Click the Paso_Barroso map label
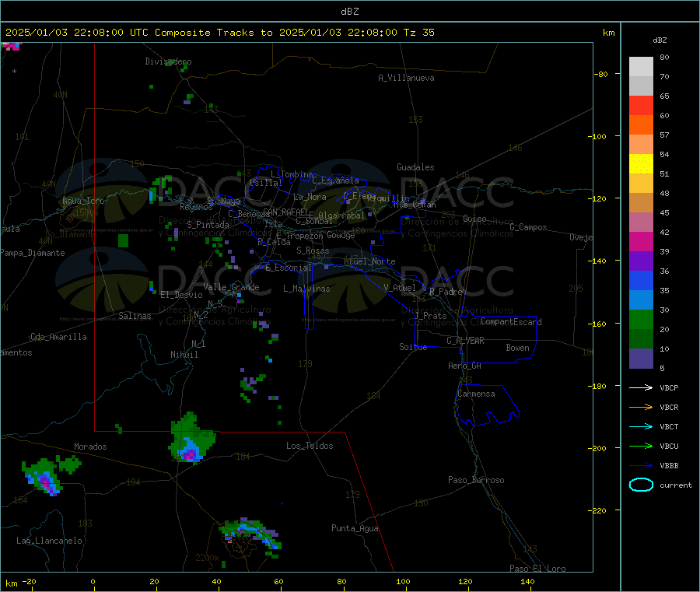 (476, 480)
